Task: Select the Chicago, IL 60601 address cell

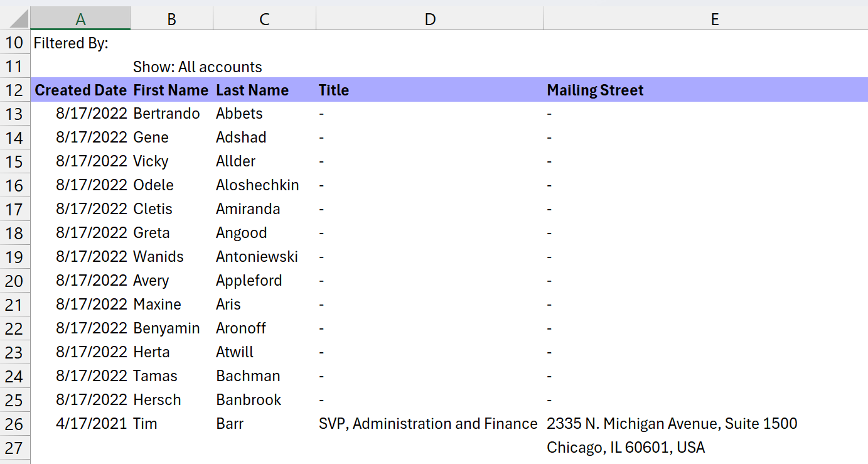Action: [715, 447]
